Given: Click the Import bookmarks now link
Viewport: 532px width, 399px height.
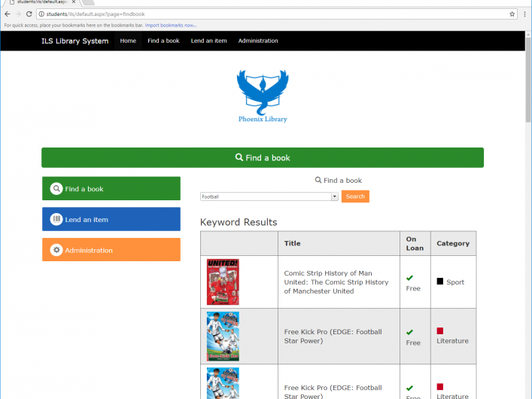Looking at the screenshot, I should tap(171, 25).
